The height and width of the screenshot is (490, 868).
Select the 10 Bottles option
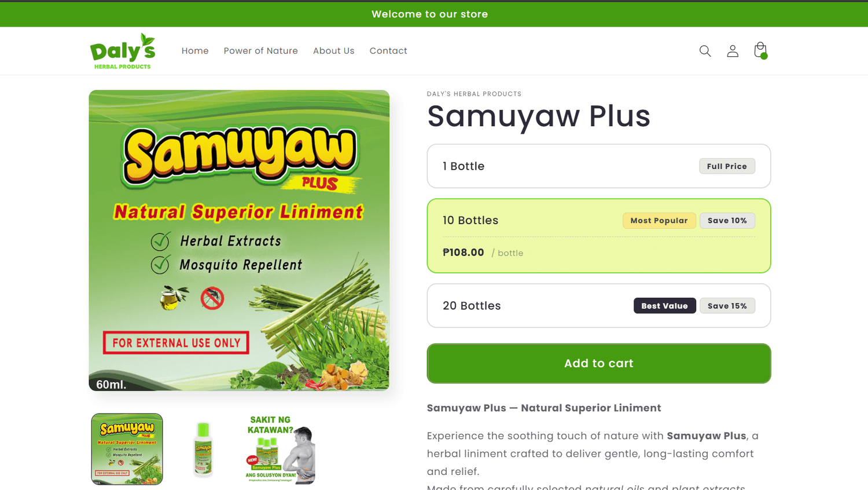(x=599, y=236)
